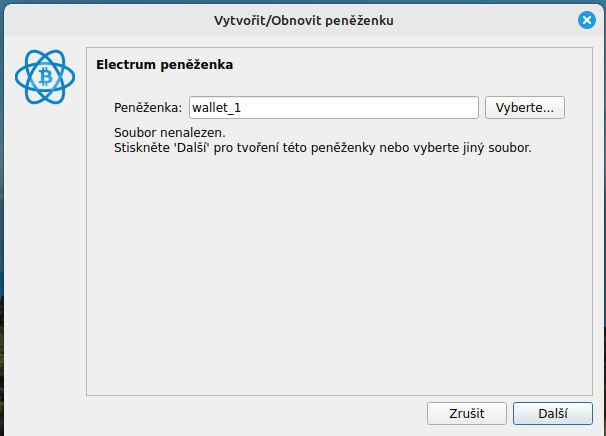Focus the Peněženka wallet name field
The image size is (606, 436).
(x=334, y=107)
